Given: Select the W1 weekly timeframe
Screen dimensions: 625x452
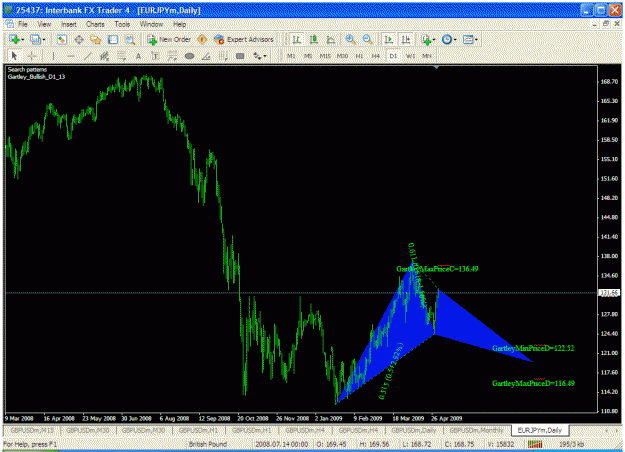Looking at the screenshot, I should [410, 56].
